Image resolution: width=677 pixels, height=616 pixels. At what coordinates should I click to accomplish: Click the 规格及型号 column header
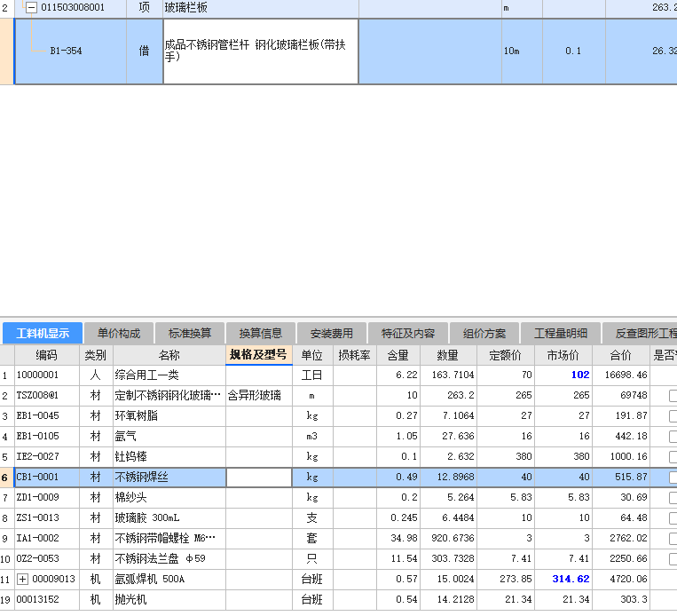coord(258,355)
